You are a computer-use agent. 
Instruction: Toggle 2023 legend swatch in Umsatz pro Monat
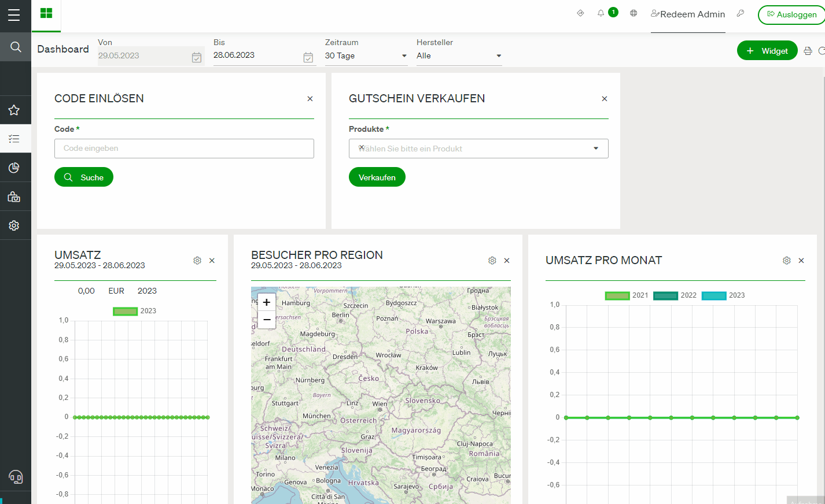pyautogui.click(x=714, y=296)
